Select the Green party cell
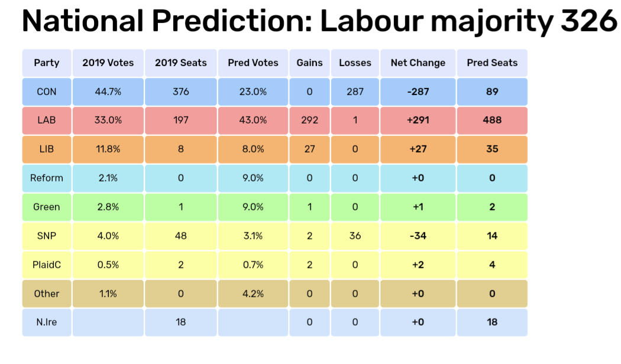621x364 pixels. (x=47, y=207)
